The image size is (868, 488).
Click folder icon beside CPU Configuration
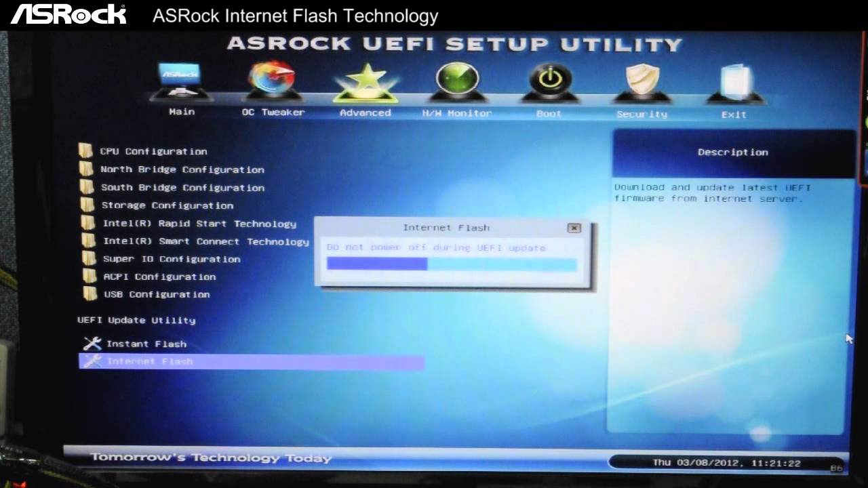pyautogui.click(x=85, y=150)
